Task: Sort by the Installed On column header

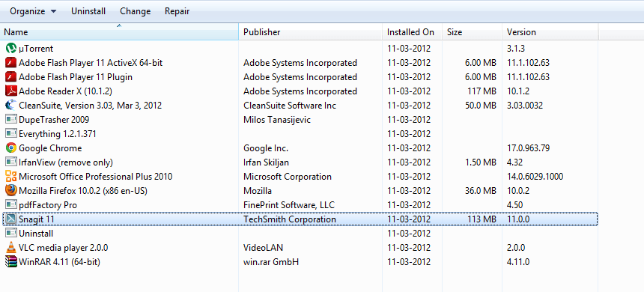Action: [413, 32]
